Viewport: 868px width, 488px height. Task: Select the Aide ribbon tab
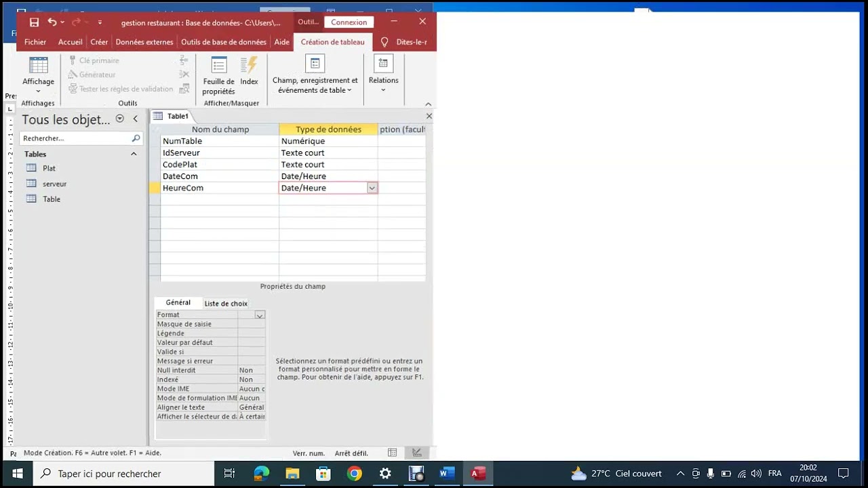[281, 42]
